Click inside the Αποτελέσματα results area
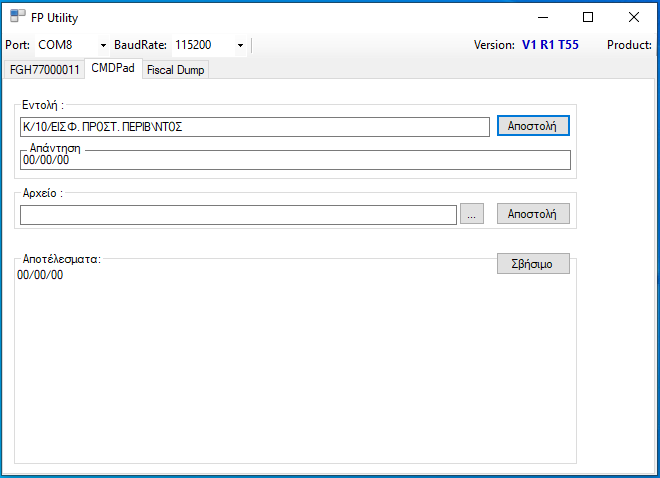This screenshot has width=660, height=478. tap(294, 370)
